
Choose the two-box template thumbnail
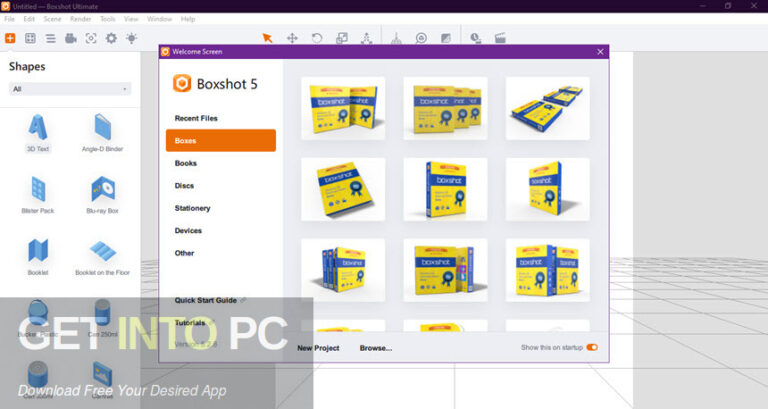(343, 108)
